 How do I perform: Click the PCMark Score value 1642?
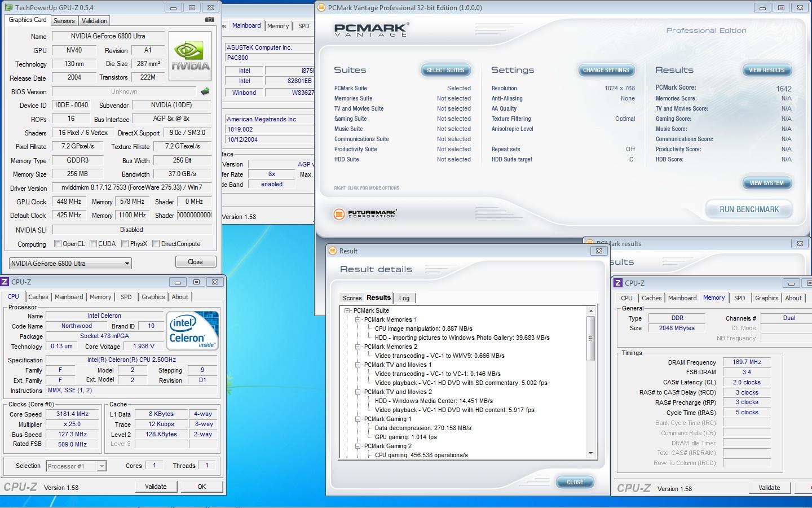click(x=784, y=89)
